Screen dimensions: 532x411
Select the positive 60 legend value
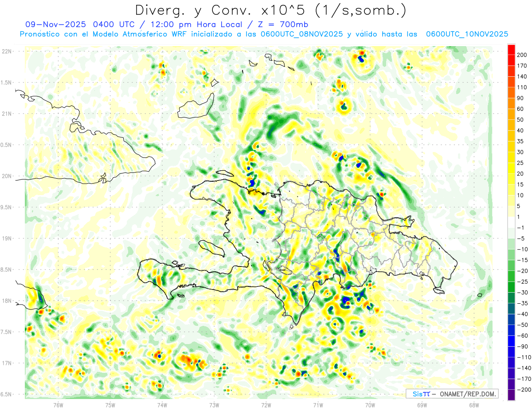[x=520, y=109]
